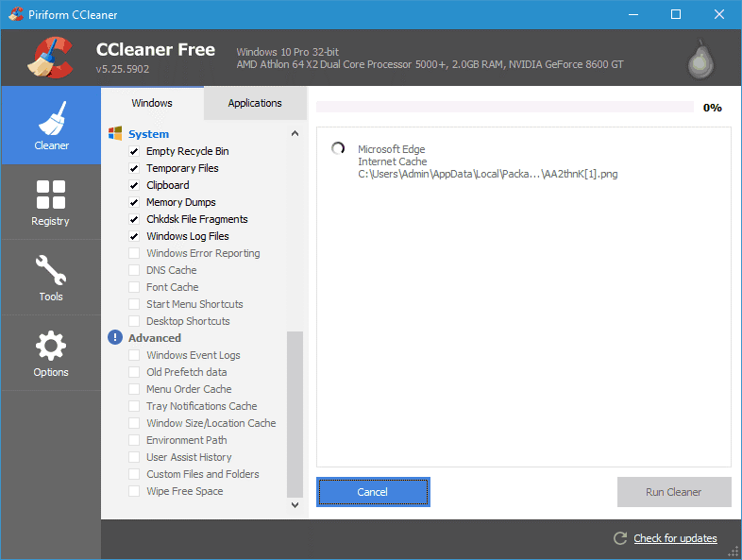The image size is (742, 560).
Task: Click the cleaning progress bar
Action: [x=505, y=108]
